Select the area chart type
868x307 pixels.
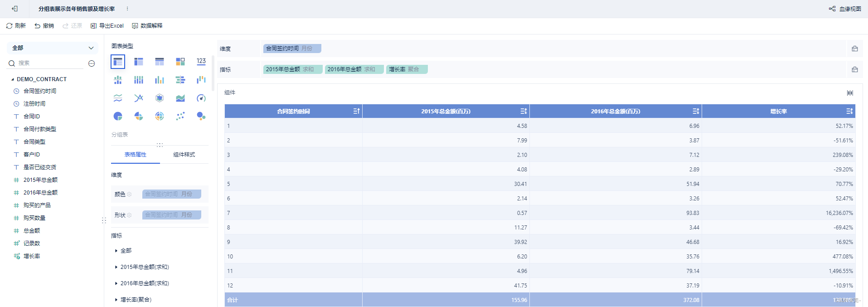[180, 98]
